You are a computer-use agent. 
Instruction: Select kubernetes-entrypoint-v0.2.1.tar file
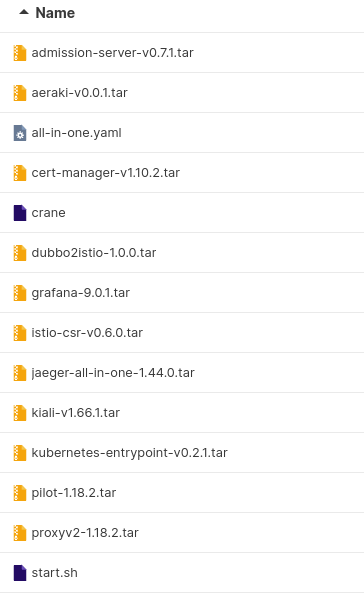pyautogui.click(x=182, y=453)
